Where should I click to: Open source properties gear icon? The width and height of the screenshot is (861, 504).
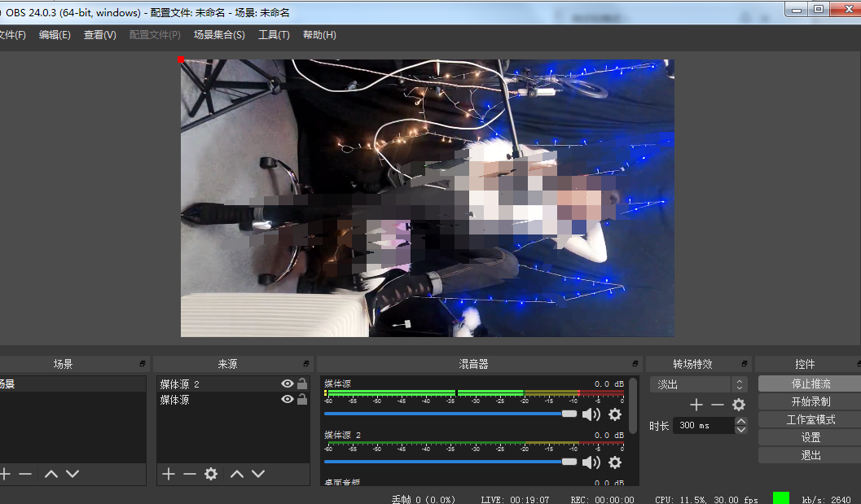(211, 474)
